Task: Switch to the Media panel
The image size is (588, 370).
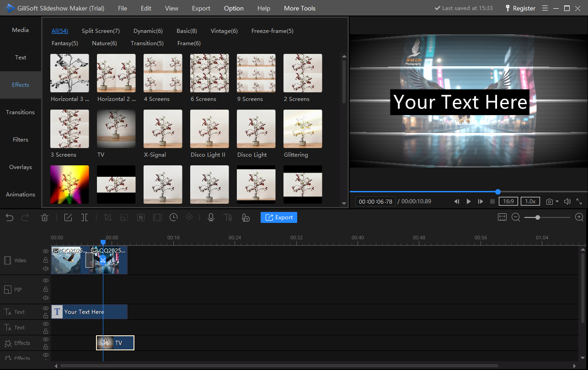Action: tap(21, 30)
